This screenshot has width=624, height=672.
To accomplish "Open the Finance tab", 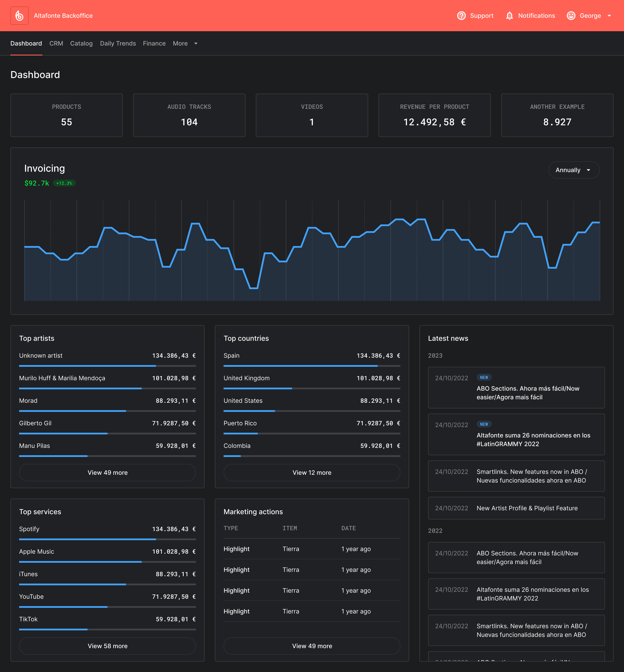I will (154, 43).
